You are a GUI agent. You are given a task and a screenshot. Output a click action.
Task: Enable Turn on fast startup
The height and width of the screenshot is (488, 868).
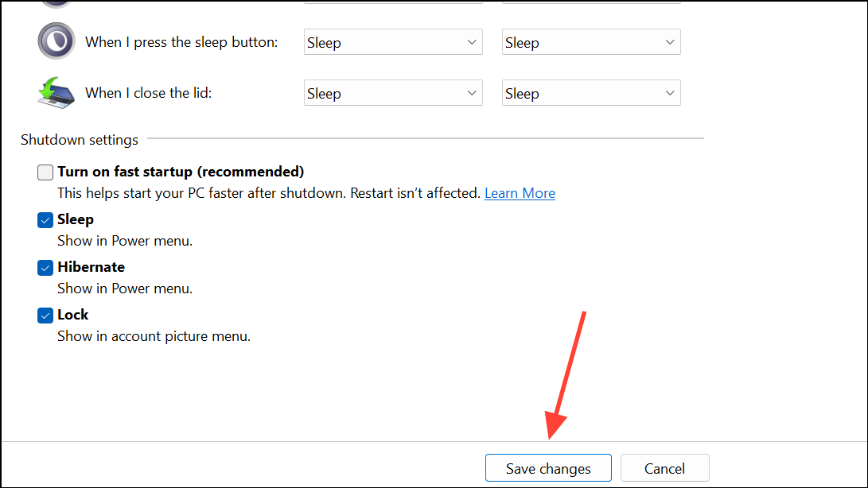click(45, 172)
